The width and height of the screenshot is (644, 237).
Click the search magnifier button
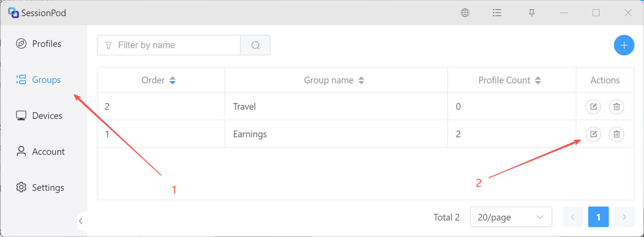click(255, 45)
